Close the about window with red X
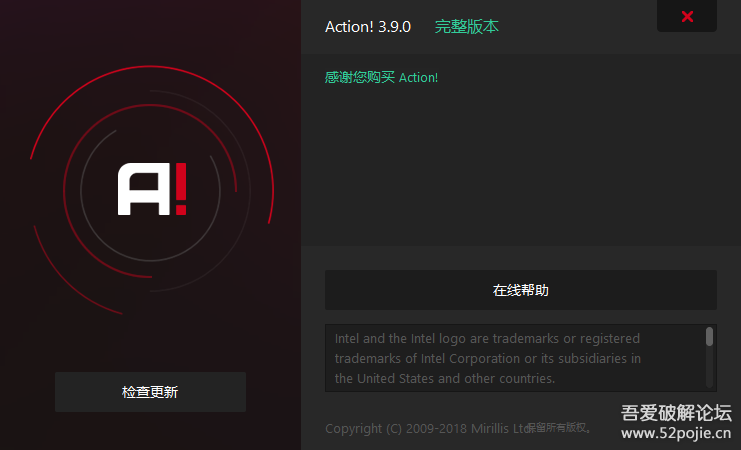This screenshot has width=741, height=450. (686, 16)
